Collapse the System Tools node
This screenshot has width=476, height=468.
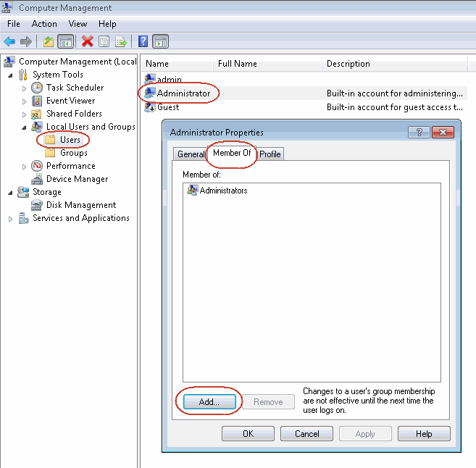(x=10, y=75)
